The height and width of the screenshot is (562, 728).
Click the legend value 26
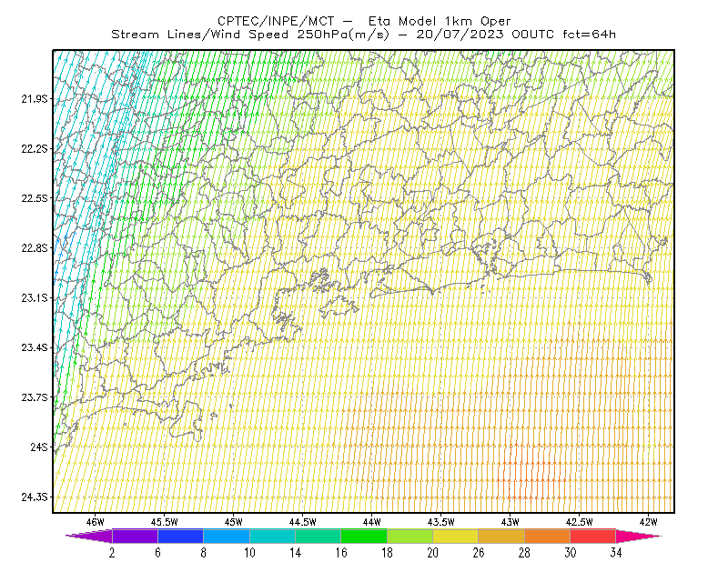pyautogui.click(x=479, y=553)
